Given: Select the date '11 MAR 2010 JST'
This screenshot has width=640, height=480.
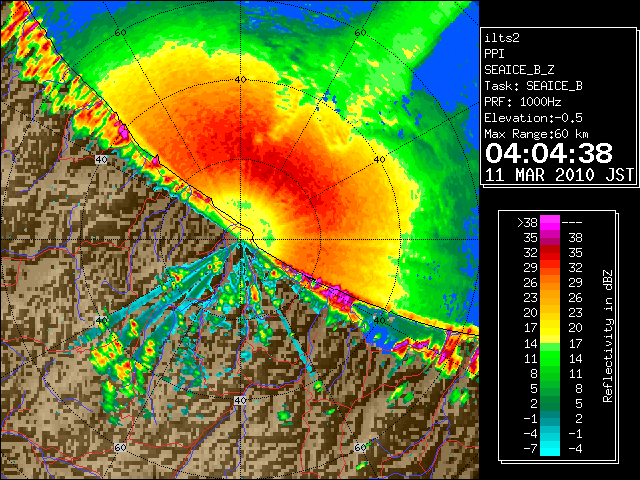Looking at the screenshot, I should 559,175.
